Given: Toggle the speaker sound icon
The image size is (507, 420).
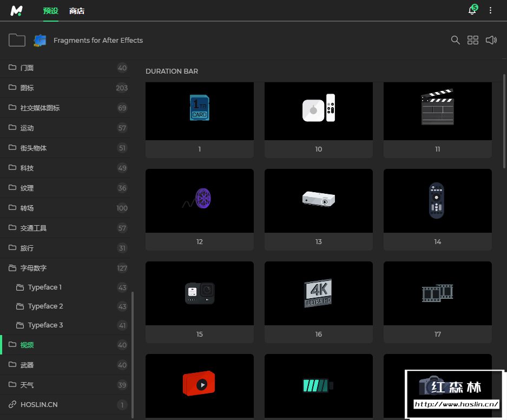Looking at the screenshot, I should [x=491, y=40].
